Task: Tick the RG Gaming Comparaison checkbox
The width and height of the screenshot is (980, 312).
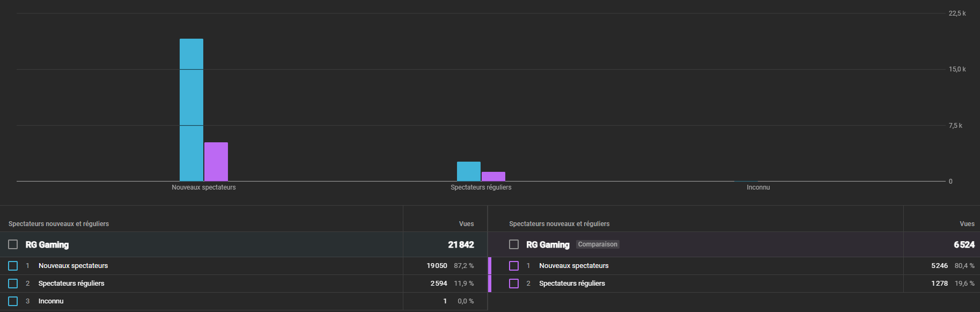Action: pos(514,244)
